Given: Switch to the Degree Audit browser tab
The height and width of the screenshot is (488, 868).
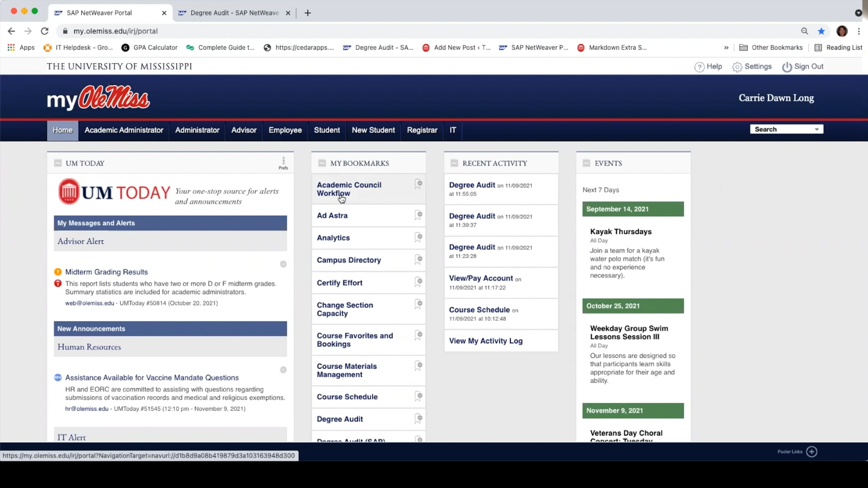Looking at the screenshot, I should 234,13.
